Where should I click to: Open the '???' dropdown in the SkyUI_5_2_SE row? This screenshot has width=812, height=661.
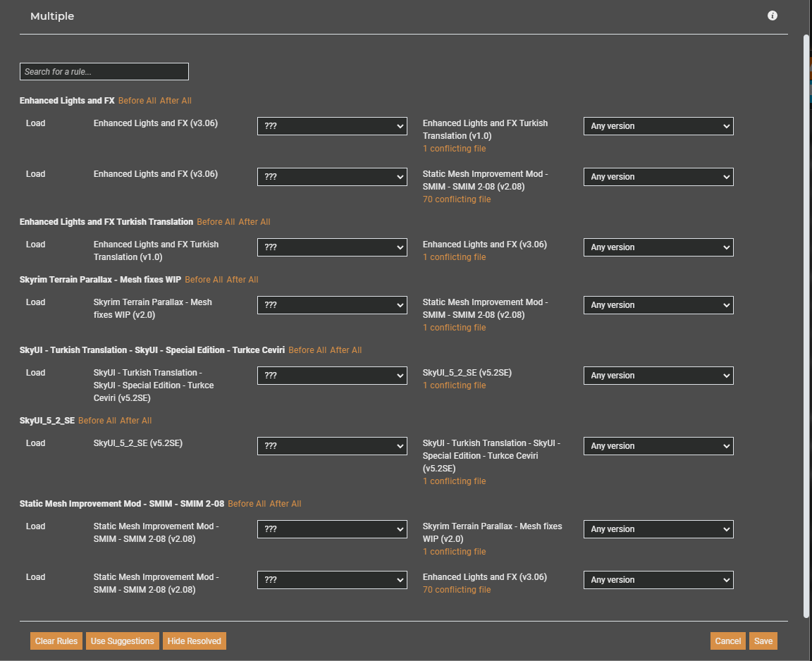point(332,446)
